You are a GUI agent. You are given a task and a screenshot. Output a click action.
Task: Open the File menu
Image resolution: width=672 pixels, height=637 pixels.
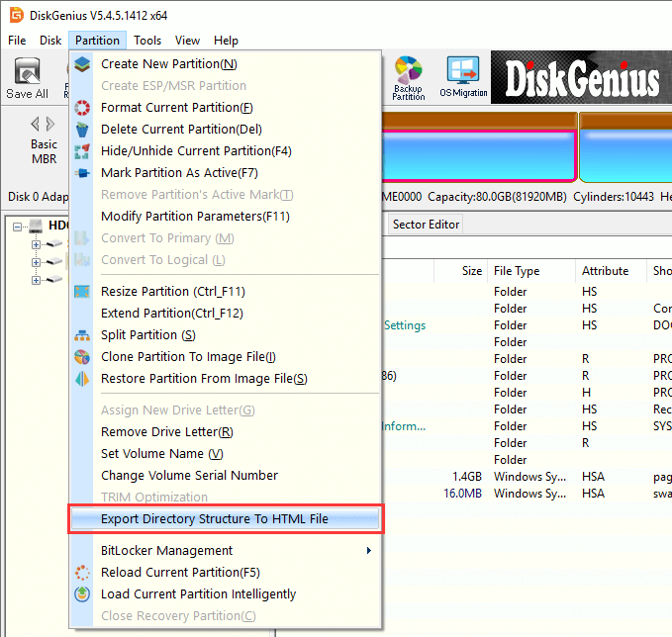pos(17,41)
